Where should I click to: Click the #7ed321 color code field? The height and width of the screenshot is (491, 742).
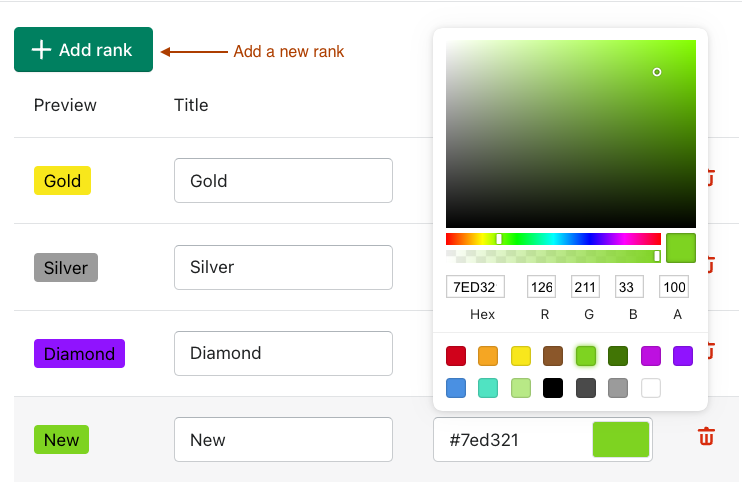pos(512,440)
